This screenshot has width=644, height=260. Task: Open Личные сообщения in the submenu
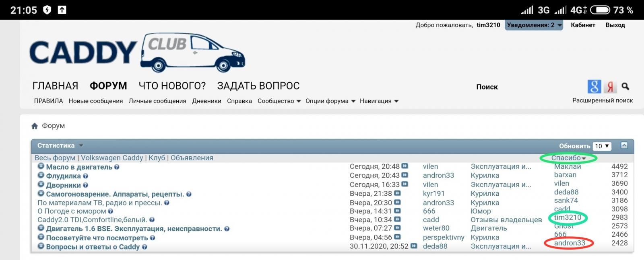[157, 101]
